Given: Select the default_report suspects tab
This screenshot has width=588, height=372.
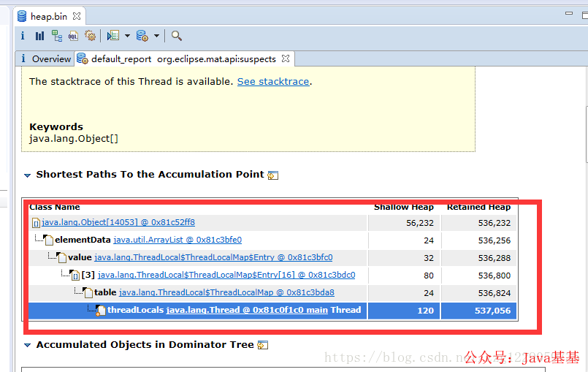Looking at the screenshot, I should (x=183, y=59).
